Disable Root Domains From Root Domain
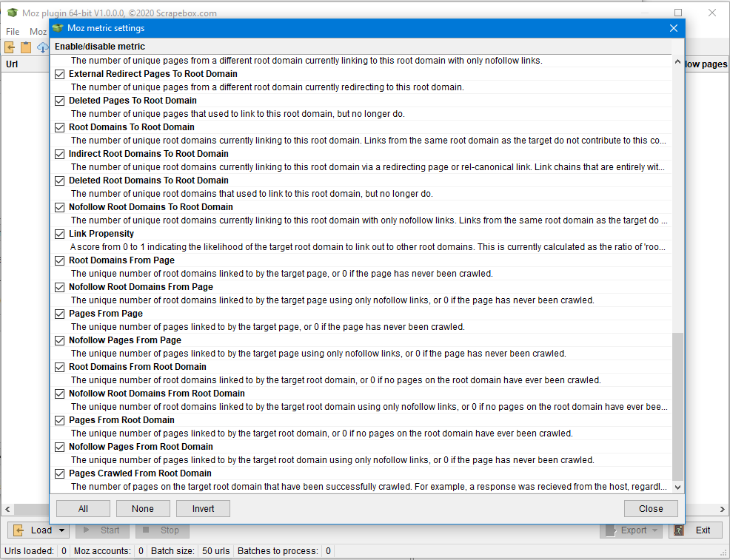The width and height of the screenshot is (730, 560). tap(59, 367)
